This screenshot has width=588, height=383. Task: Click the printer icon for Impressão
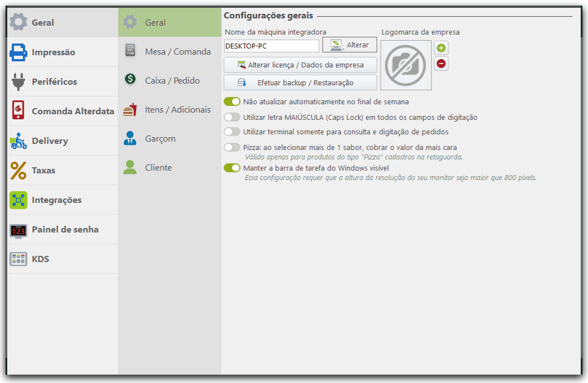click(18, 52)
